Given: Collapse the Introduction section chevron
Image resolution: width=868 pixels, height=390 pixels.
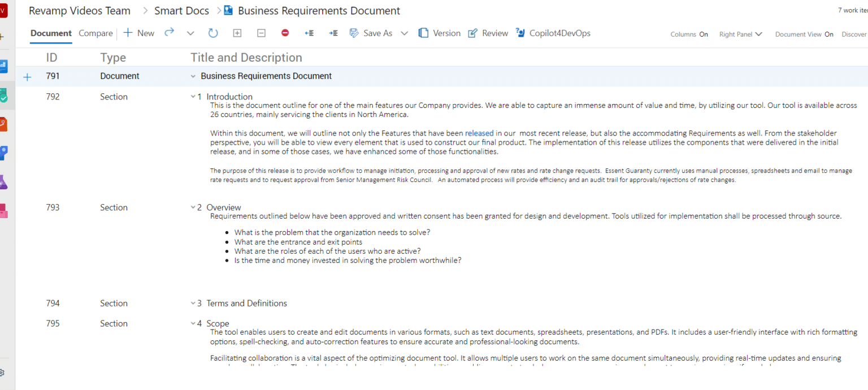Looking at the screenshot, I should coord(193,96).
